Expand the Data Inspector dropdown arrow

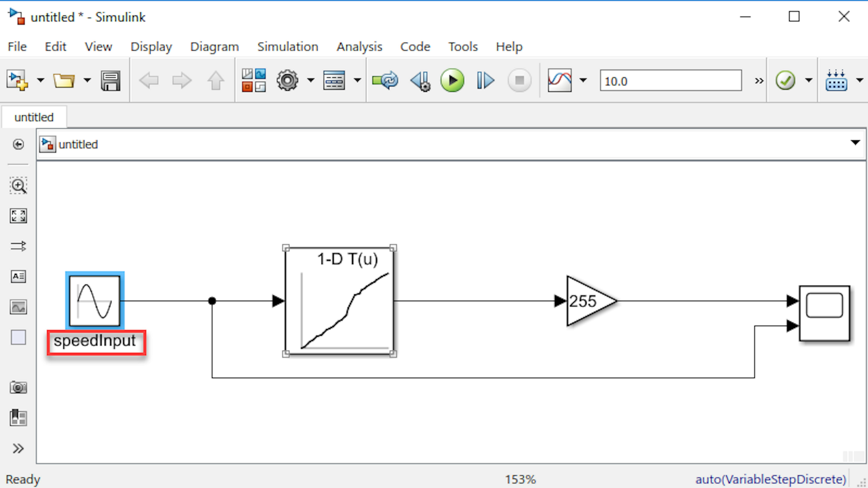tap(583, 81)
